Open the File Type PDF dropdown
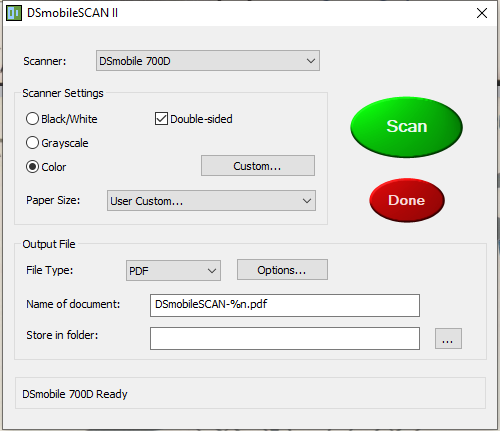 [x=173, y=270]
